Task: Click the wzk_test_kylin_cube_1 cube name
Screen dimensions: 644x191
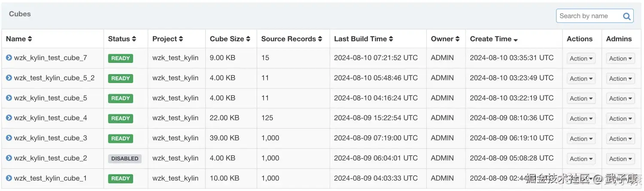Action: (50, 178)
